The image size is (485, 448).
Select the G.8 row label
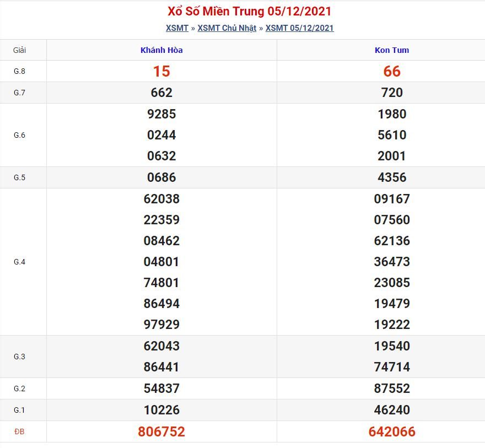pos(19,71)
